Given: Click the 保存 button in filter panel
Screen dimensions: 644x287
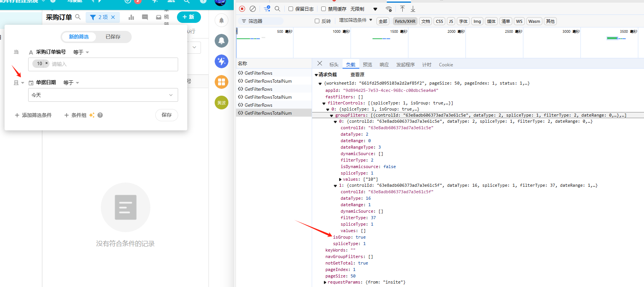Looking at the screenshot, I should [167, 115].
